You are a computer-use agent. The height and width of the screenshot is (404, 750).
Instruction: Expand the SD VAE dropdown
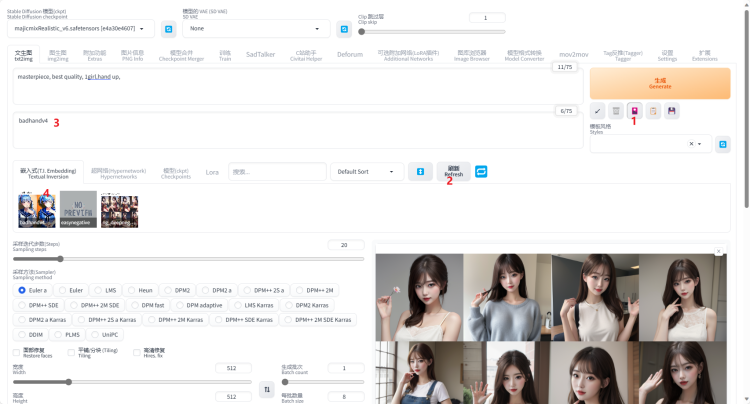point(254,29)
